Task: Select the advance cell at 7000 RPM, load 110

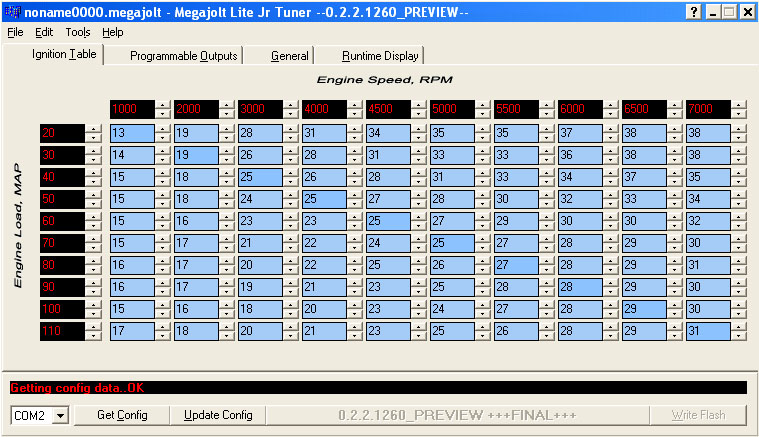Action: 708,331
